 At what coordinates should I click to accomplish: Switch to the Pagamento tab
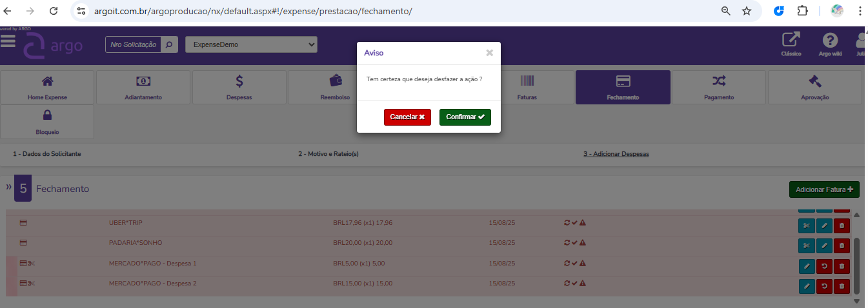point(719,88)
